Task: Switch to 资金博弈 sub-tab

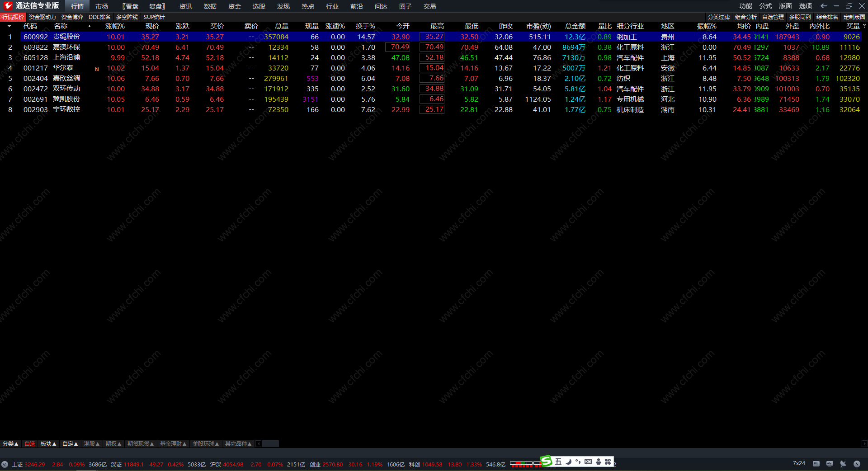Action: point(72,17)
